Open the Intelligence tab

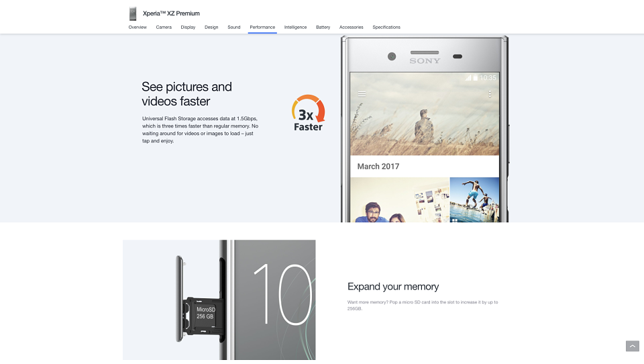[295, 27]
